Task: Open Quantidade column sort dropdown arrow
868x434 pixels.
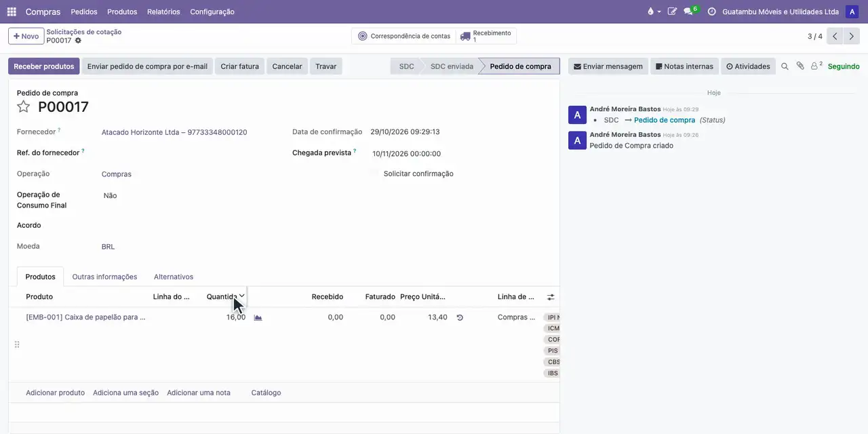Action: (241, 296)
